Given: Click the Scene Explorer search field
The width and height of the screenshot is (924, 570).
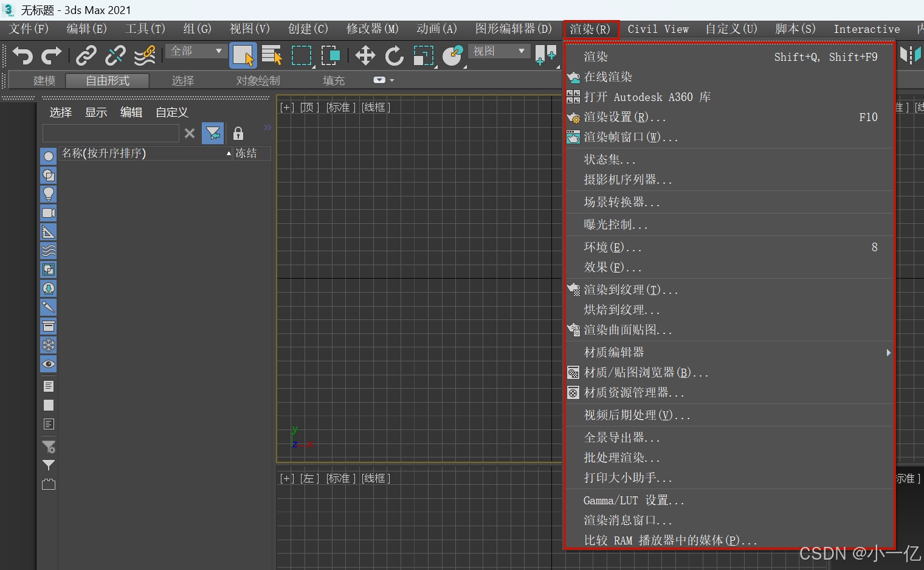Looking at the screenshot, I should (111, 133).
